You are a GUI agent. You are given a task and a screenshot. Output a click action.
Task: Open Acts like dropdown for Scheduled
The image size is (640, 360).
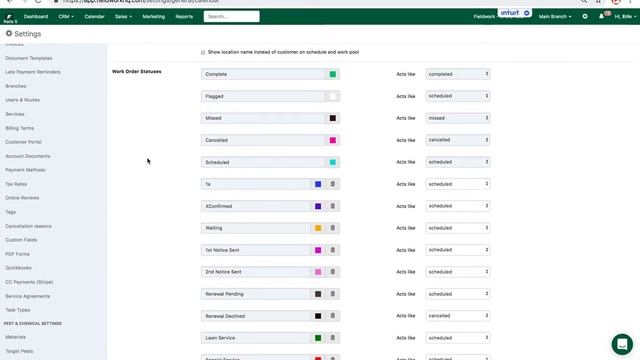(x=458, y=162)
